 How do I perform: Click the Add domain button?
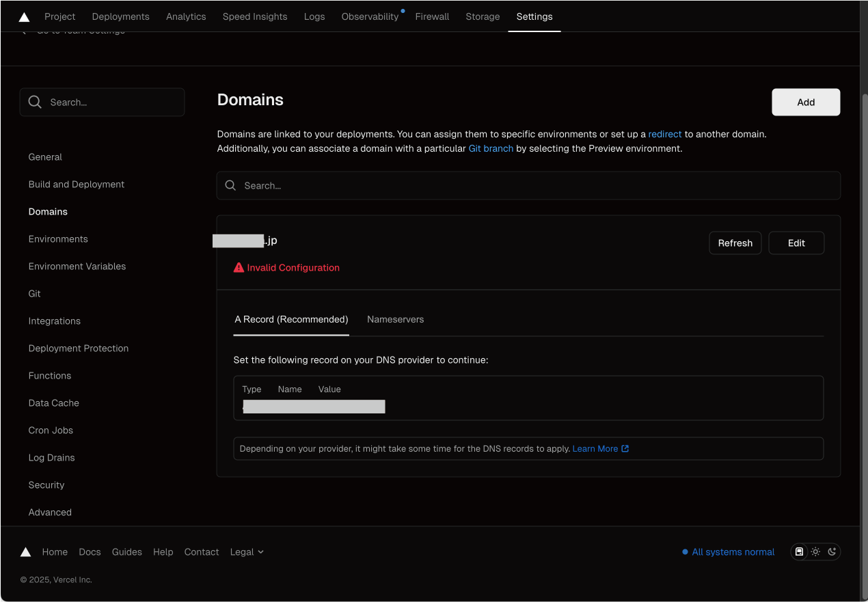pos(806,102)
